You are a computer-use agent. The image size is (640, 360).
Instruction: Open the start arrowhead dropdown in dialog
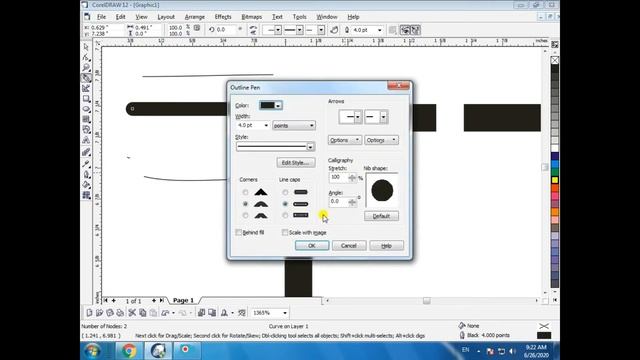[x=358, y=117]
